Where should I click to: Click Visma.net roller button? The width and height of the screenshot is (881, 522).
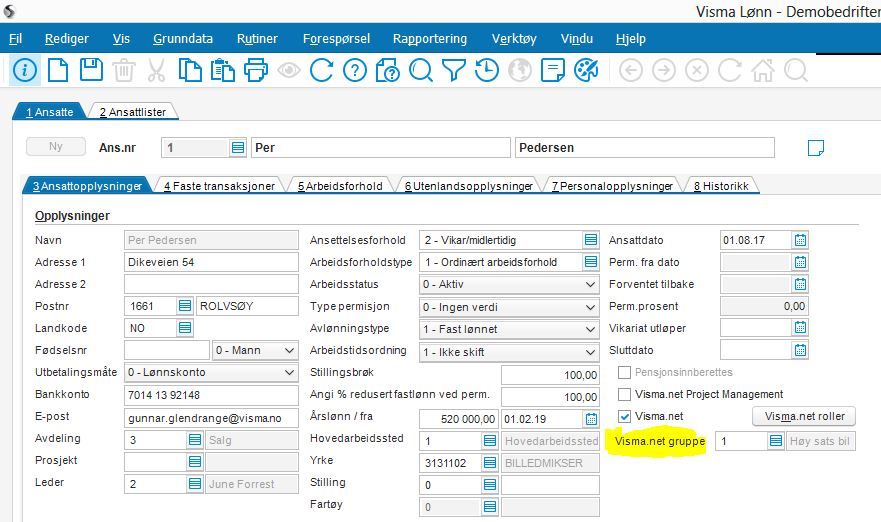[804, 416]
